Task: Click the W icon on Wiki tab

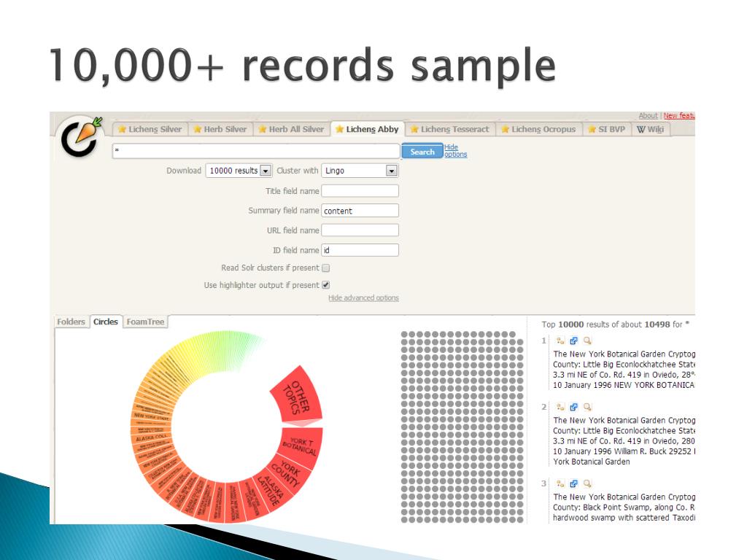Action: point(640,129)
